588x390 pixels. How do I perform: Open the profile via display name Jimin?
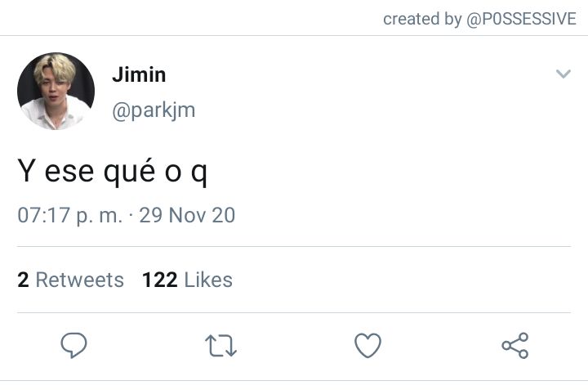[x=139, y=74]
